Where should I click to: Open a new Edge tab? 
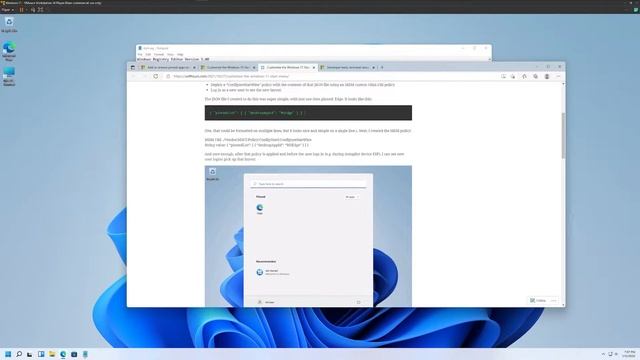click(382, 67)
